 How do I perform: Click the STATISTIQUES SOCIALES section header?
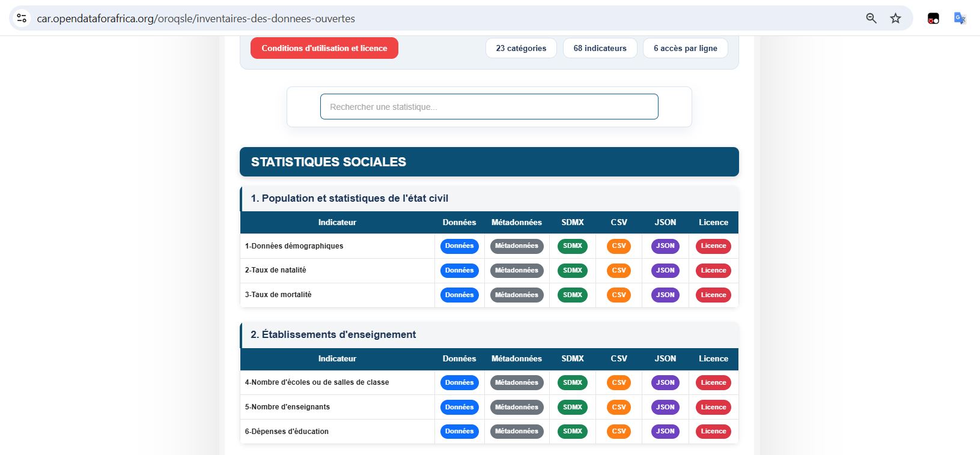pyautogui.click(x=489, y=161)
